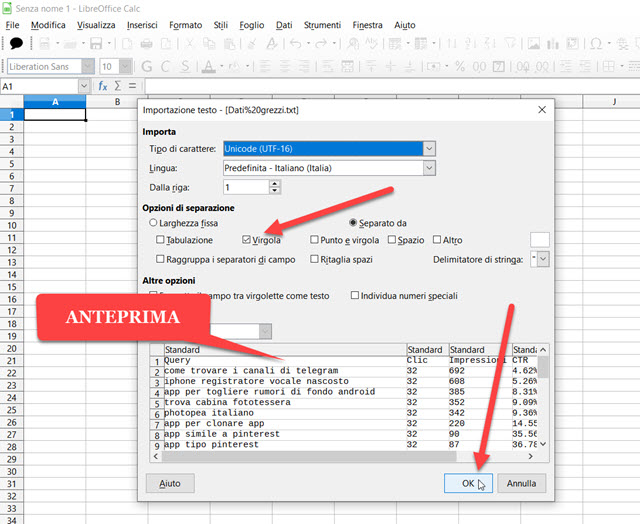Click the Insert Chart icon
This screenshot has height=524, width=640.
[x=553, y=43]
